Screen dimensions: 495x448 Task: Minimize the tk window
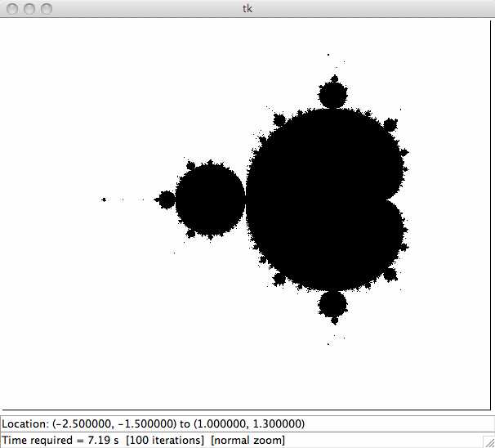29,9
